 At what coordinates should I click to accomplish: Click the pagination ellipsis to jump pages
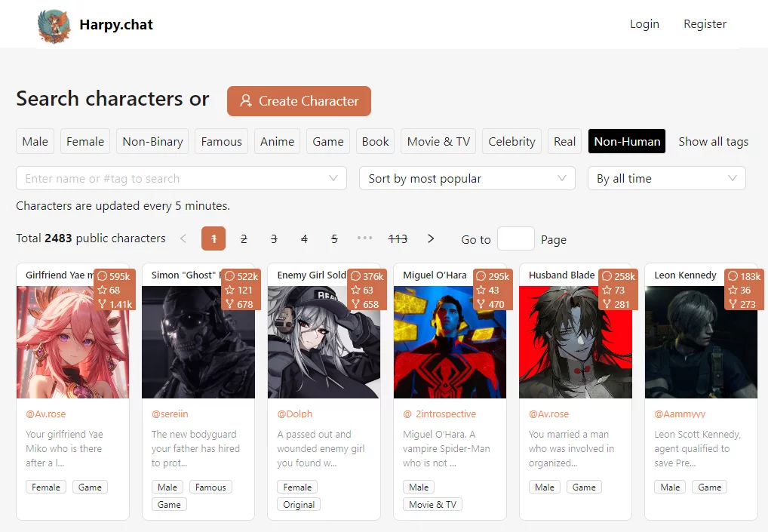tap(365, 238)
